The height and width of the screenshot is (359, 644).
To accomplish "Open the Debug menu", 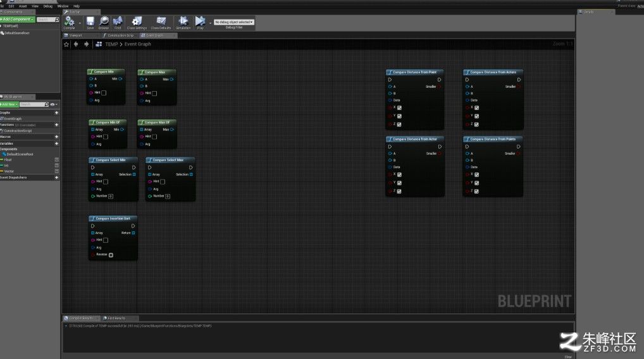I will click(x=47, y=6).
